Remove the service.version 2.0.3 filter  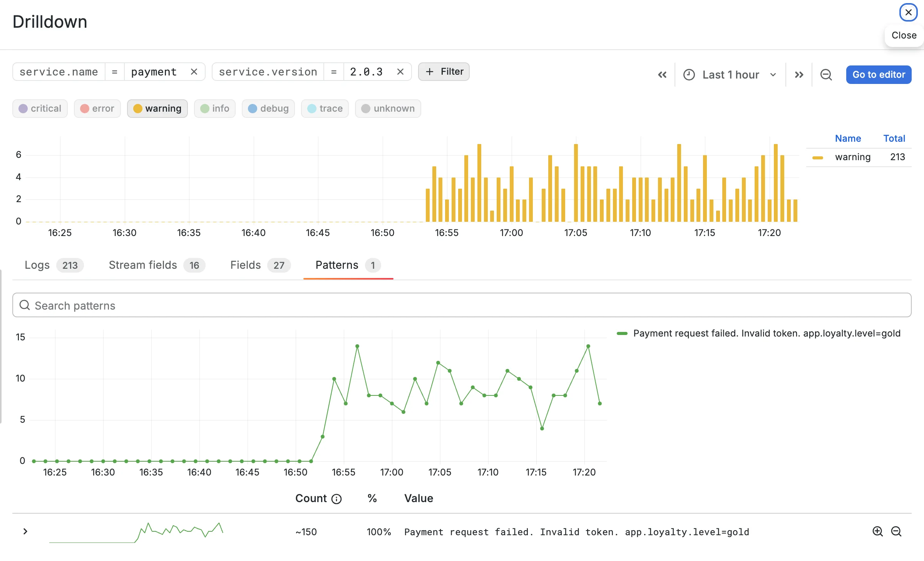[x=400, y=72]
